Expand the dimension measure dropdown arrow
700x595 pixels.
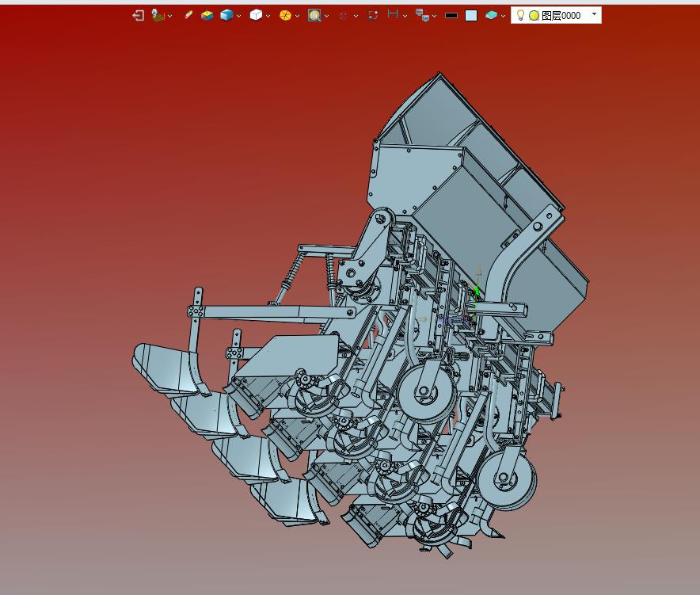tap(405, 16)
